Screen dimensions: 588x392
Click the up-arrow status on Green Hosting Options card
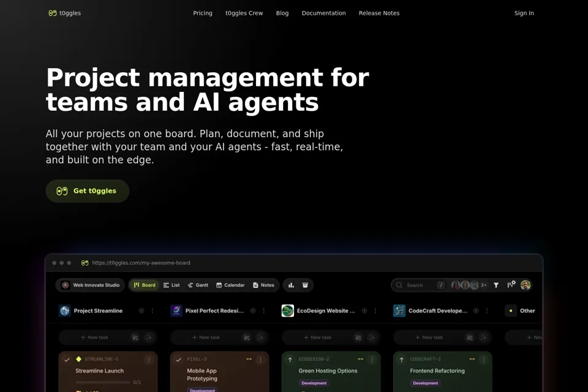click(290, 360)
